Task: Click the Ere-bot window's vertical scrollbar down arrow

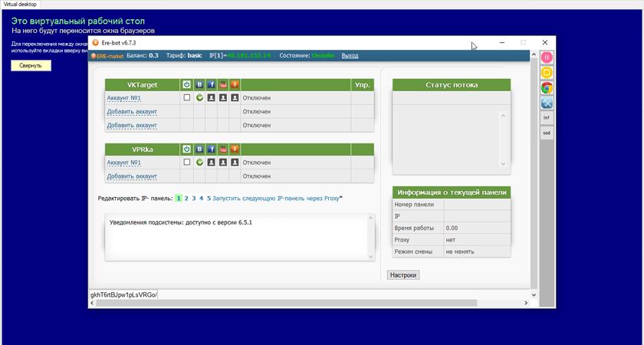Action: tap(534, 295)
